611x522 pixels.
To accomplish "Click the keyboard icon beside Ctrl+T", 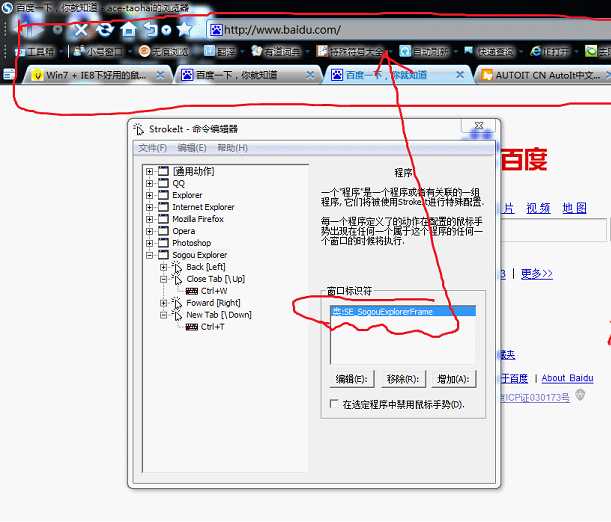I will pos(192,327).
